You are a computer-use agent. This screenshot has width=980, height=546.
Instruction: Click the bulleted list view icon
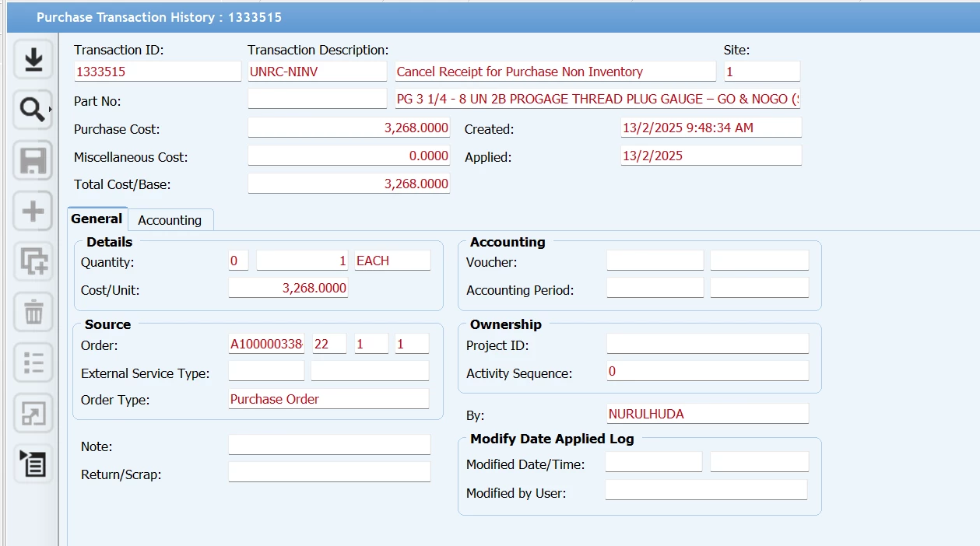[x=33, y=363]
